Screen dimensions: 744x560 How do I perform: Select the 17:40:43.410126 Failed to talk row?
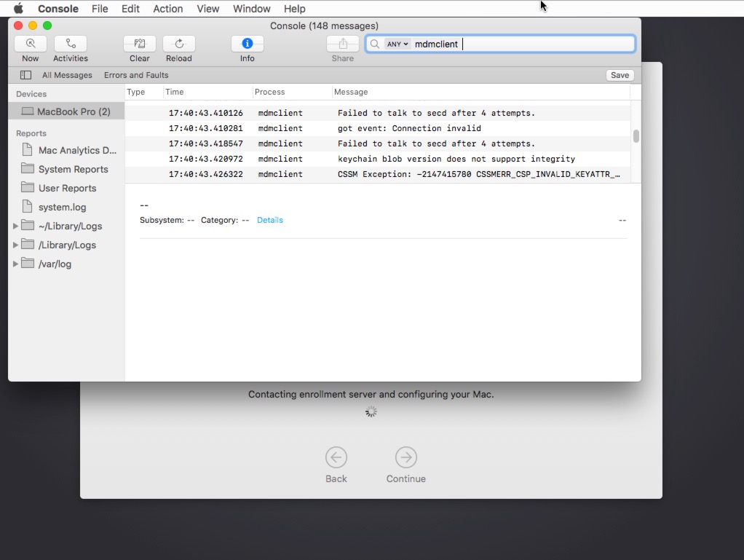(378, 113)
